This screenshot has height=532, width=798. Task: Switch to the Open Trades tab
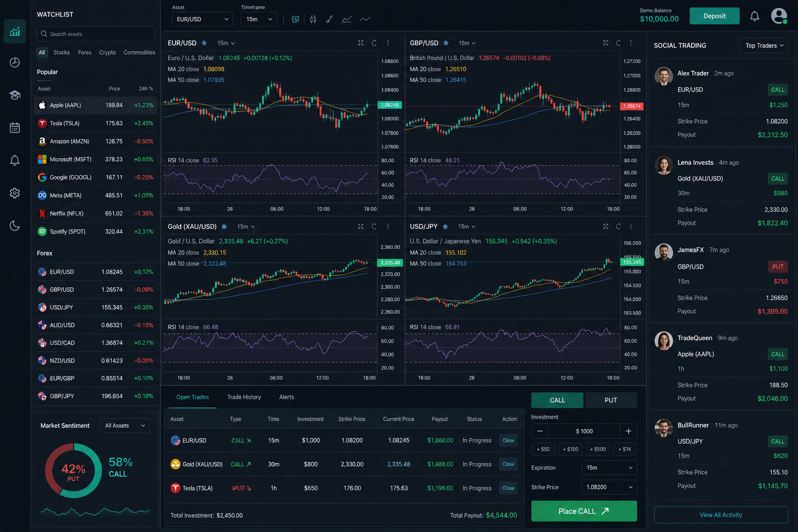pos(192,397)
